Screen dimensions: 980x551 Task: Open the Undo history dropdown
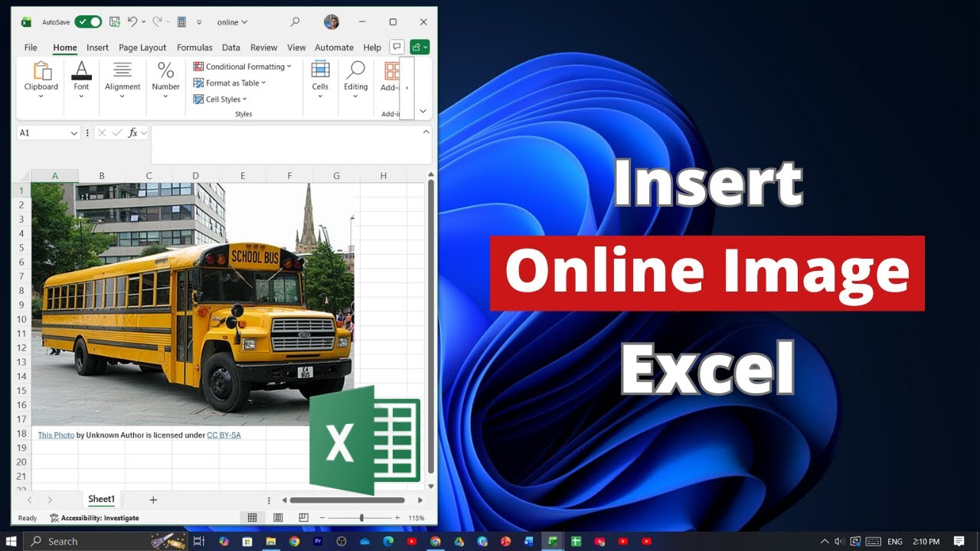coord(143,22)
